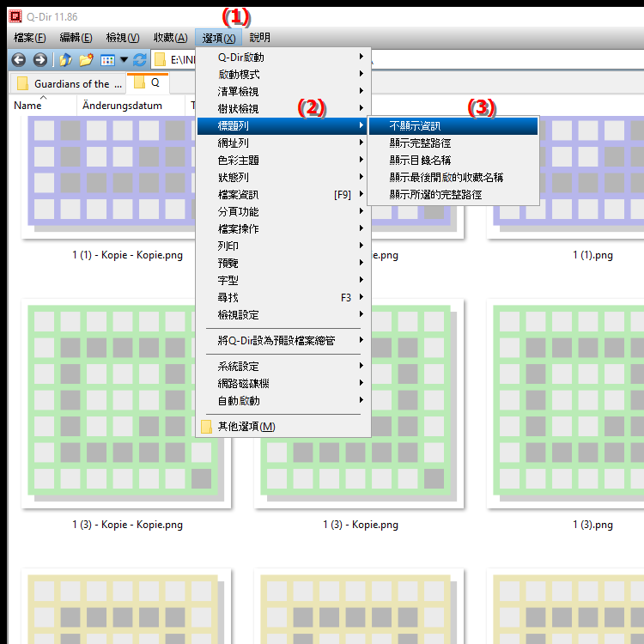Expand the 樹狀檢視 submenu
Screen dimensions: 644x644
coord(283,109)
